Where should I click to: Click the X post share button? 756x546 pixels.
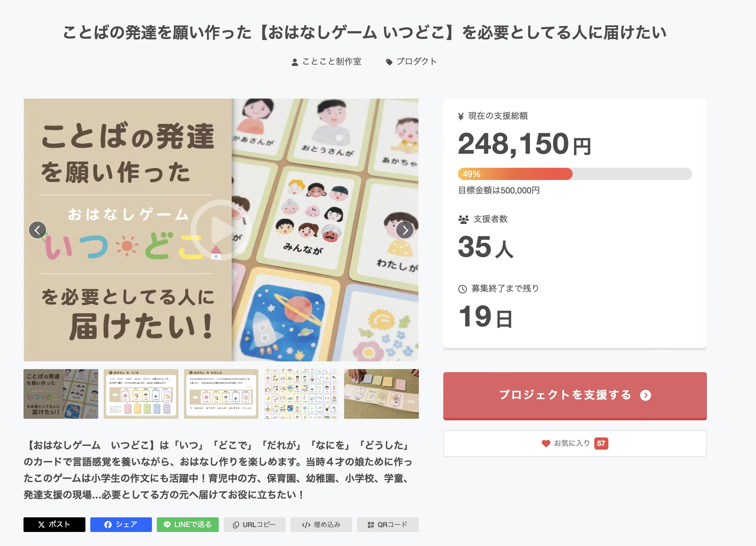54,524
